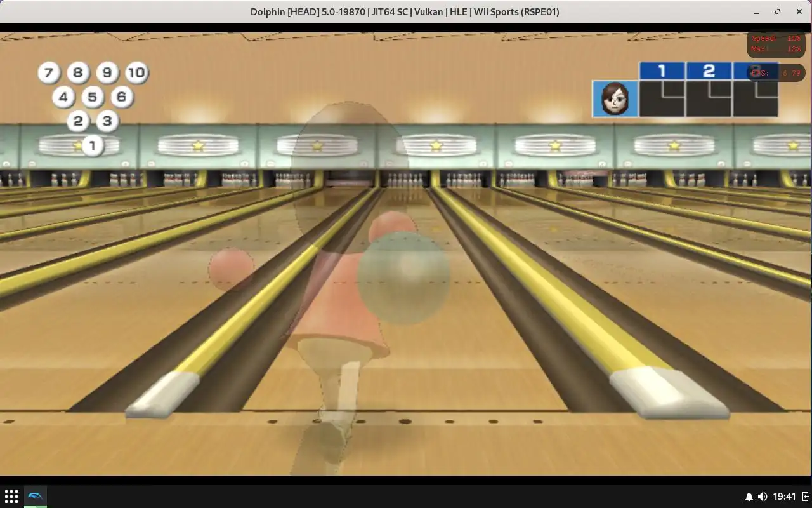This screenshot has height=508, width=812.
Task: Close the Dolphin window
Action: [x=799, y=11]
